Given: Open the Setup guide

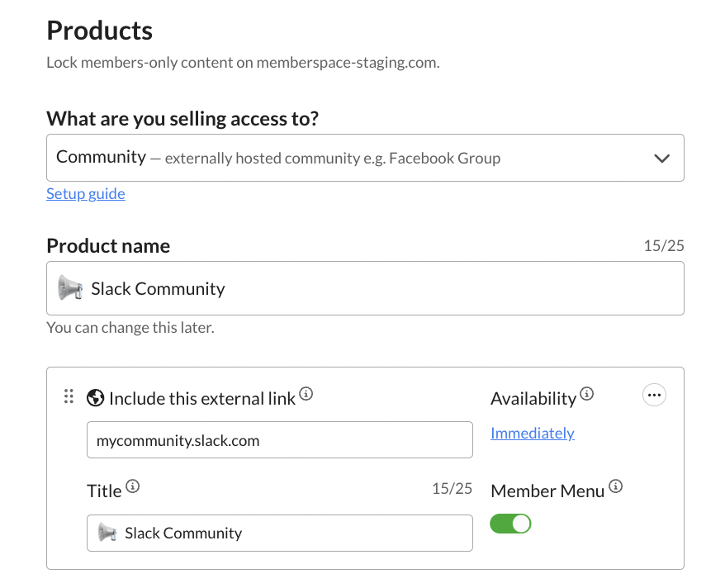Looking at the screenshot, I should tap(85, 193).
